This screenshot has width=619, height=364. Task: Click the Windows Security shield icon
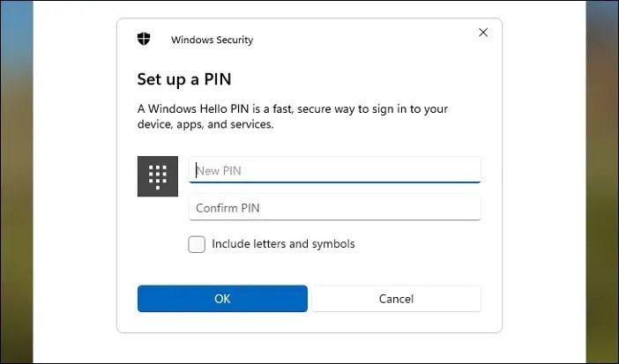[144, 39]
